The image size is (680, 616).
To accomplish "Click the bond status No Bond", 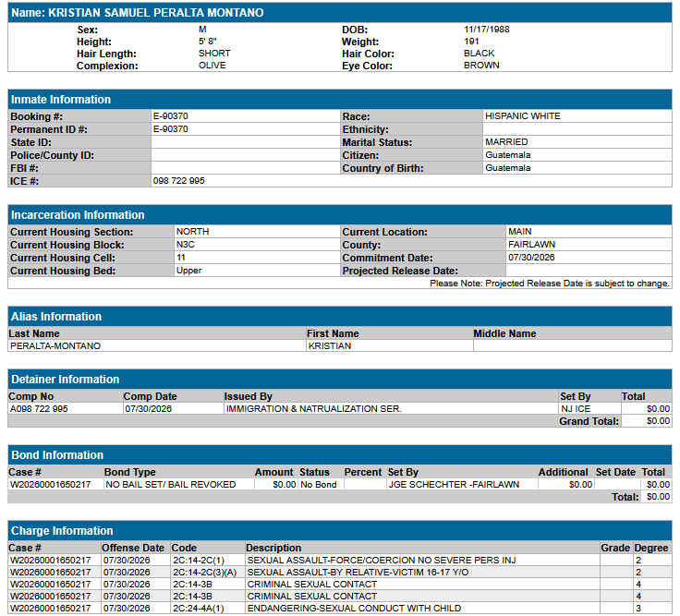I will click(x=319, y=485).
